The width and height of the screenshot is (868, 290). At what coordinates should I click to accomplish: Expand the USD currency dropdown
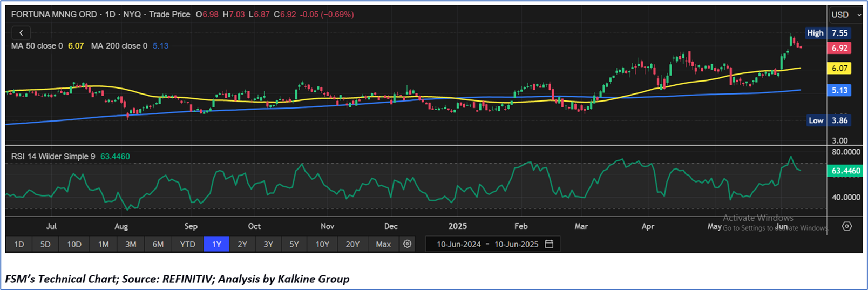[x=845, y=15]
